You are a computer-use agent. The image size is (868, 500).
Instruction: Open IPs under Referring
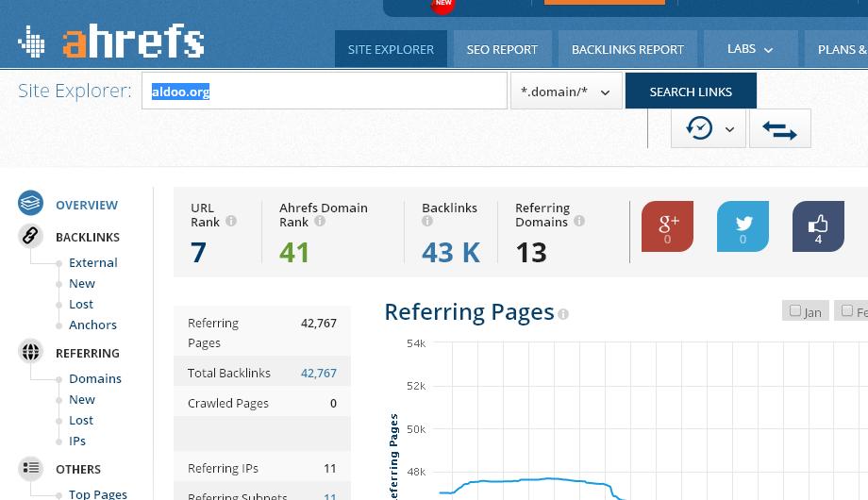(x=77, y=442)
